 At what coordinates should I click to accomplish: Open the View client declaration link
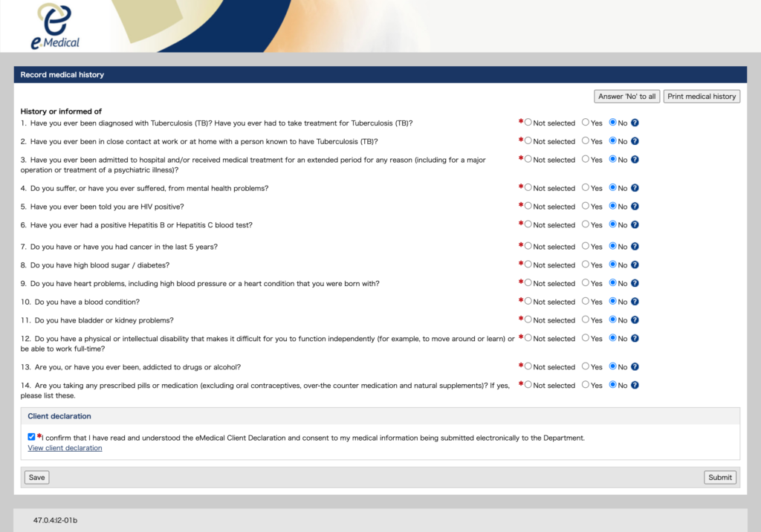(x=65, y=448)
